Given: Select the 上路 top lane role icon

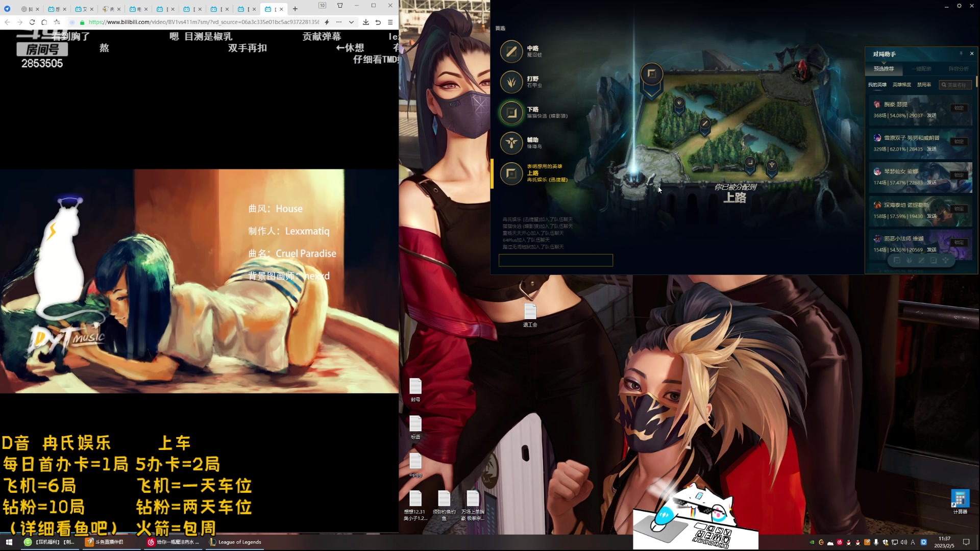Looking at the screenshot, I should (511, 174).
